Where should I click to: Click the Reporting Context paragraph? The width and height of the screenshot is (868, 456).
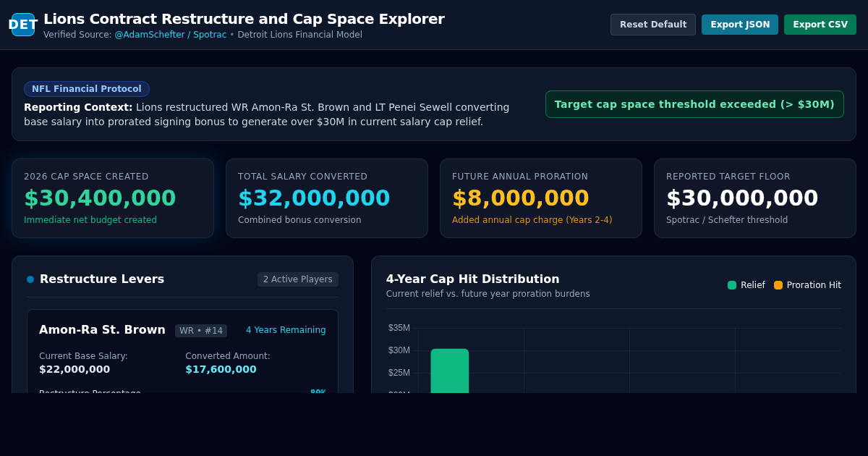(267, 114)
